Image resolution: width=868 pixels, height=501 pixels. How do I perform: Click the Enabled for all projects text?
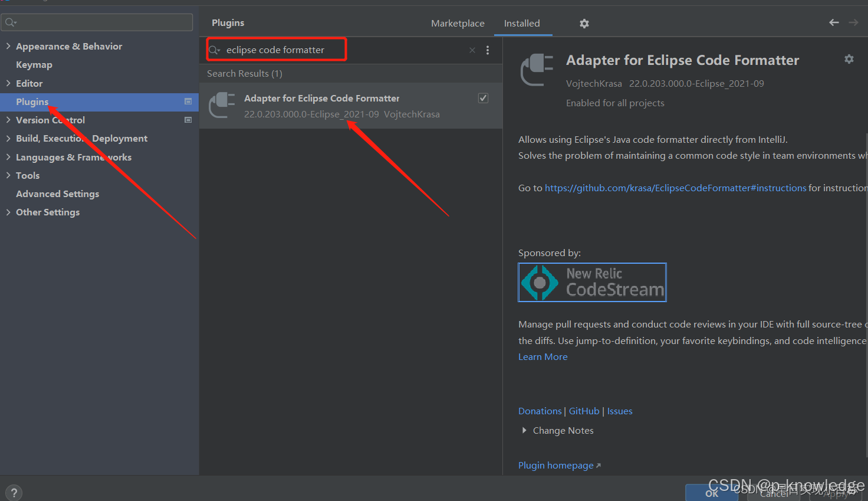tap(615, 103)
